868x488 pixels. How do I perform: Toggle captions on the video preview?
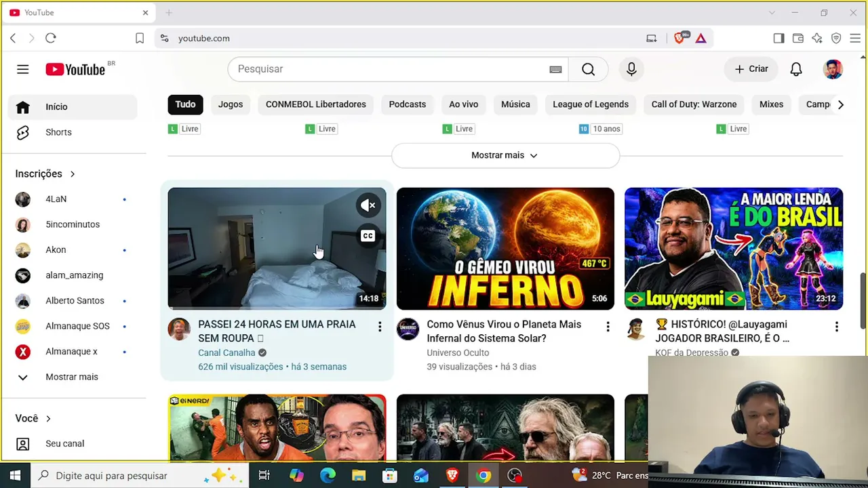point(368,236)
